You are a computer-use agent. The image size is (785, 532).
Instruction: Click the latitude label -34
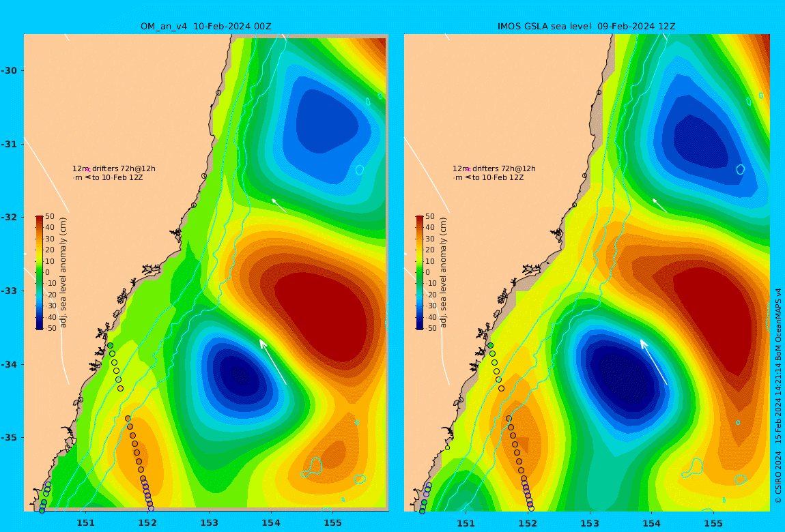point(8,364)
